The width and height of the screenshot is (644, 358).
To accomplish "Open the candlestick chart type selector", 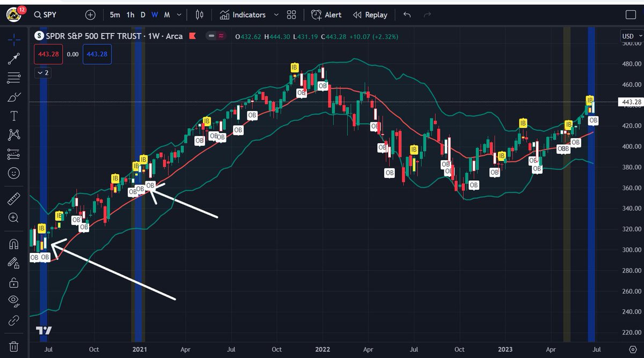I will point(200,15).
